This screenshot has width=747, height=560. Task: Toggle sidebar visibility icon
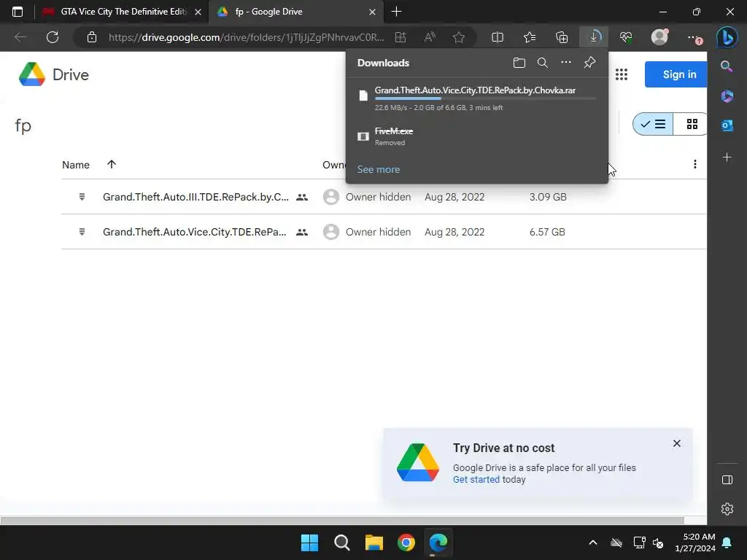[x=727, y=480]
